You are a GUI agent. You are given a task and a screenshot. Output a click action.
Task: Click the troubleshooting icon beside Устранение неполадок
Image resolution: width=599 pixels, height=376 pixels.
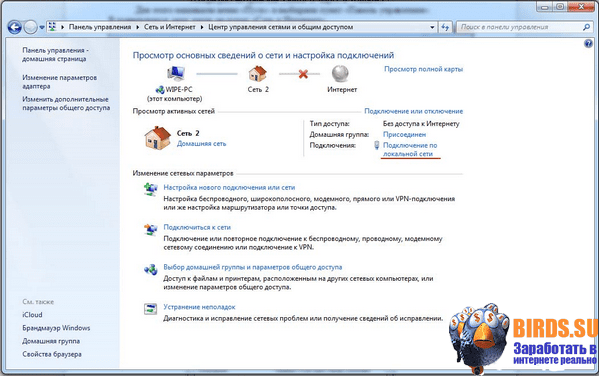click(151, 309)
